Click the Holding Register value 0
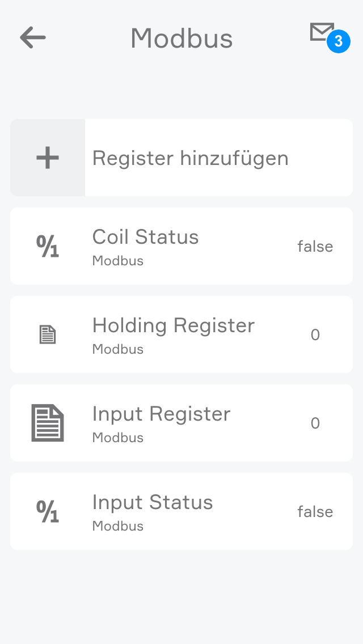The width and height of the screenshot is (363, 644). pos(315,335)
